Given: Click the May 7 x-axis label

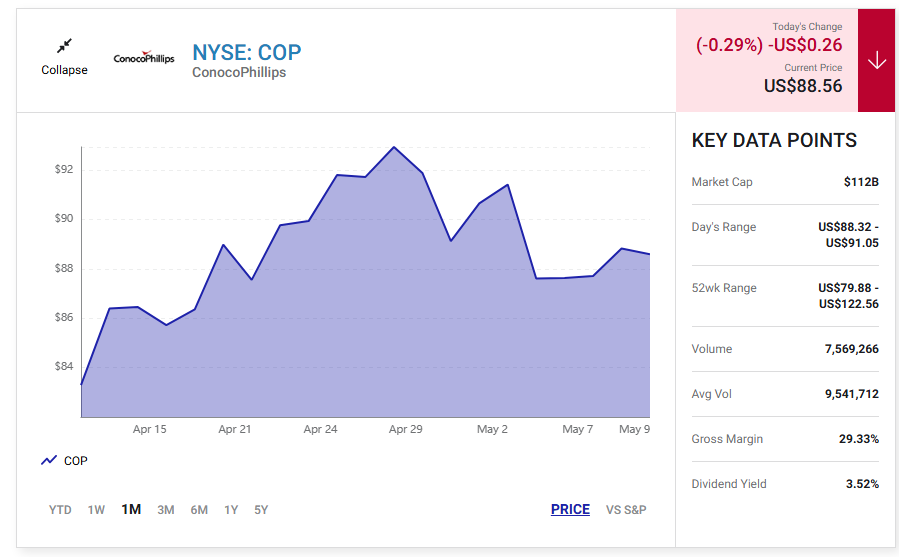Looking at the screenshot, I should (x=577, y=429).
